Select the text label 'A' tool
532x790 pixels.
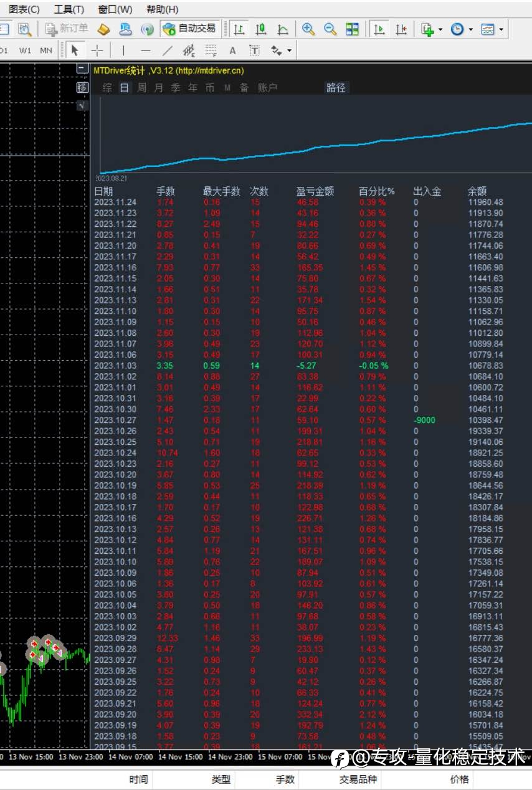(x=232, y=50)
